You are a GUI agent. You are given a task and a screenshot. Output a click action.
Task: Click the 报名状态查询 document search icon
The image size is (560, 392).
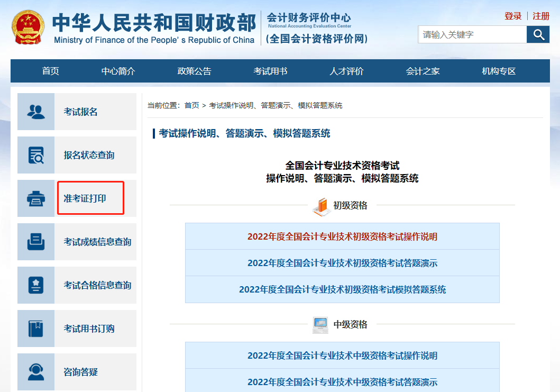click(36, 155)
